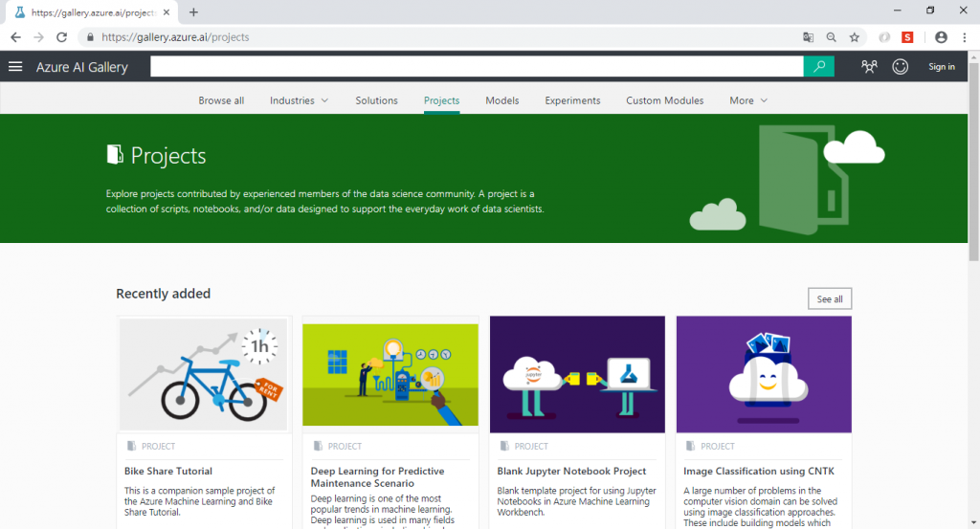Click the zoom magnifier icon in address bar
The image size is (980, 529).
point(832,37)
